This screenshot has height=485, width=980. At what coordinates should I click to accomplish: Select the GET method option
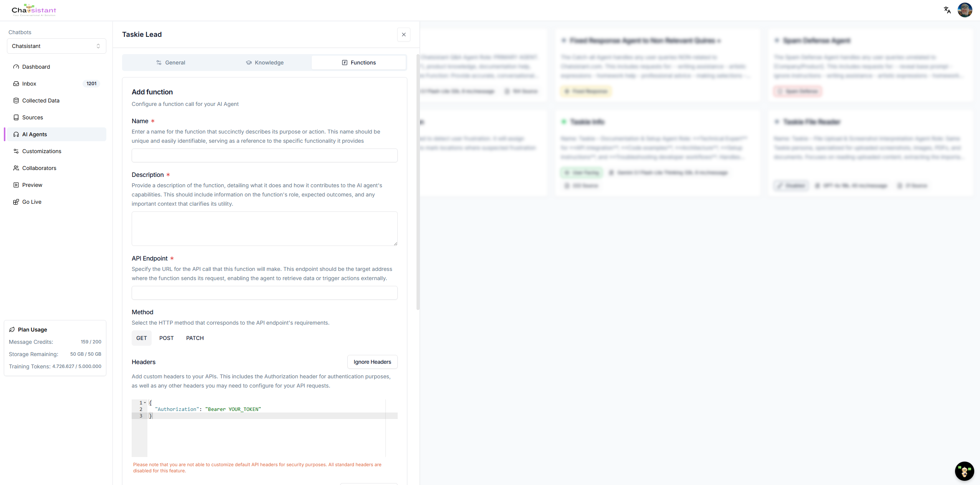point(142,338)
